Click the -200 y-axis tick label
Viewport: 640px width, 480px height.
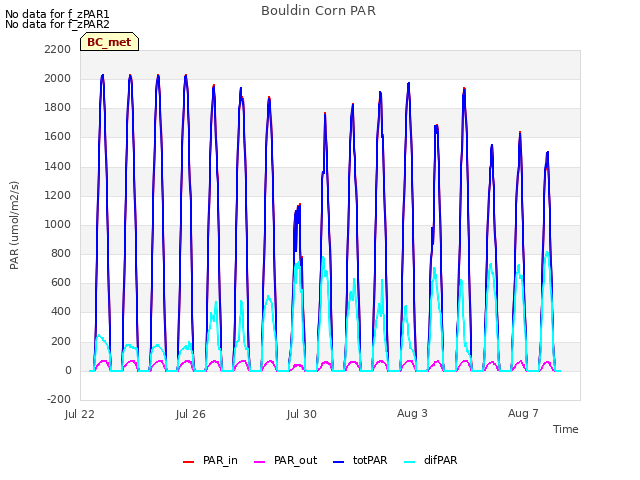pyautogui.click(x=59, y=399)
